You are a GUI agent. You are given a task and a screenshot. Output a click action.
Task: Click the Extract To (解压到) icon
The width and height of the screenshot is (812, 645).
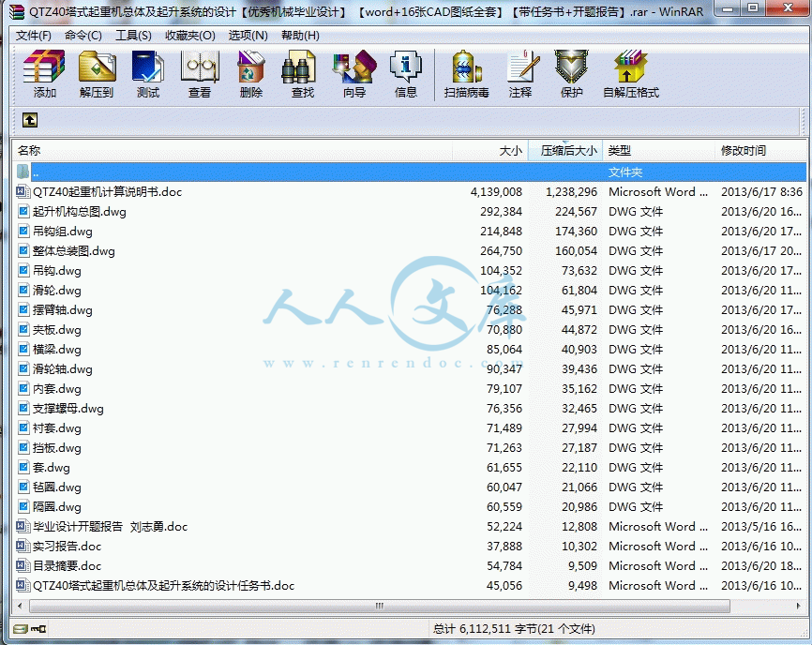pos(97,67)
